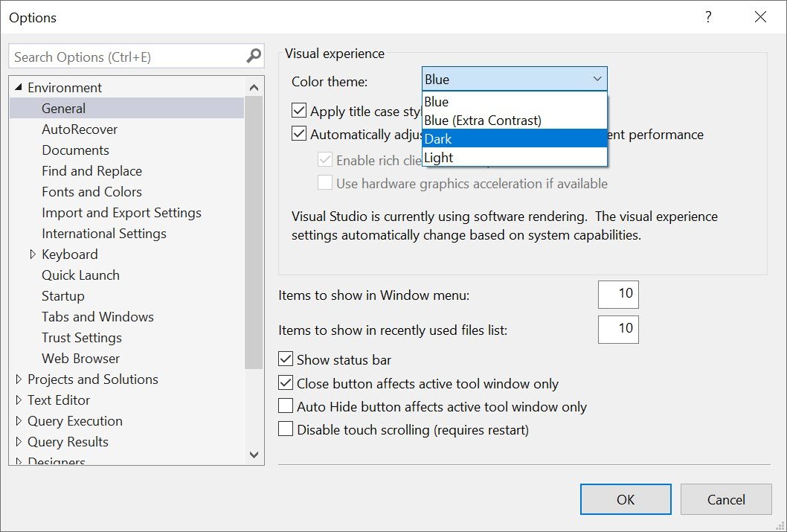Image resolution: width=787 pixels, height=532 pixels.
Task: Open Quick Launch settings
Action: click(x=81, y=275)
